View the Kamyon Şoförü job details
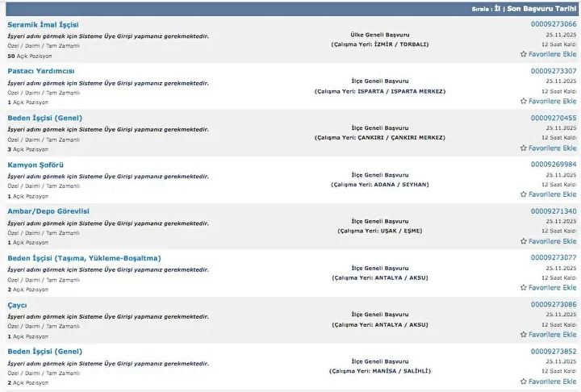 tap(36, 165)
